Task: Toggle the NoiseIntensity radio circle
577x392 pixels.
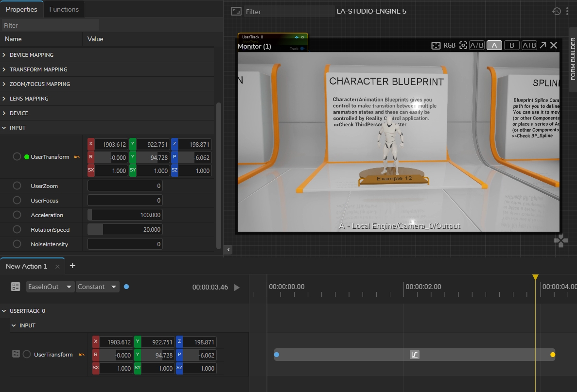Action: coord(17,244)
